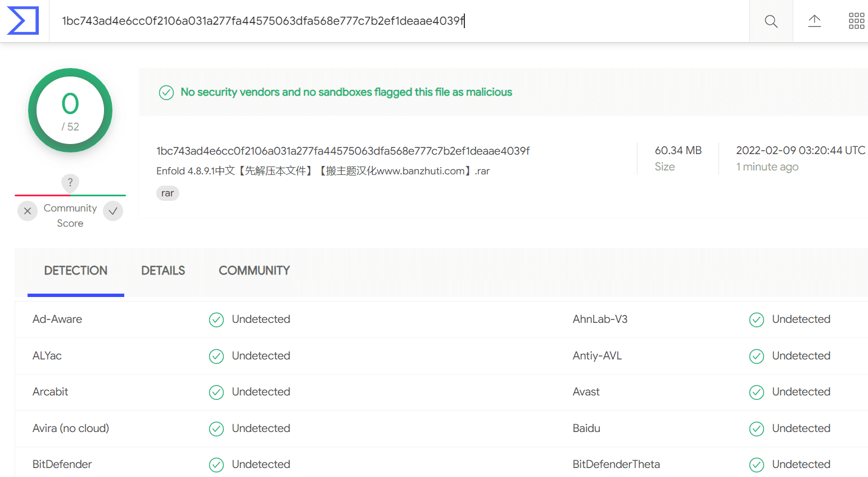
Task: Vote harmless with the checkmark icon
Action: [x=113, y=211]
